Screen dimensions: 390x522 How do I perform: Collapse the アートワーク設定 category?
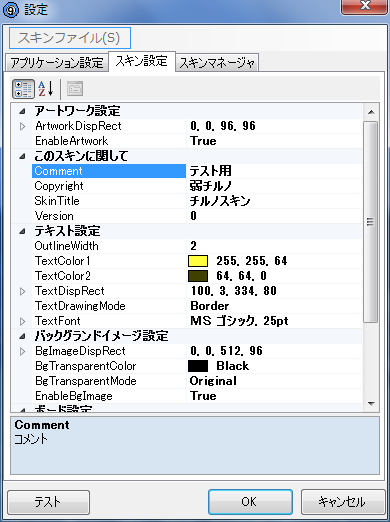[x=22, y=111]
